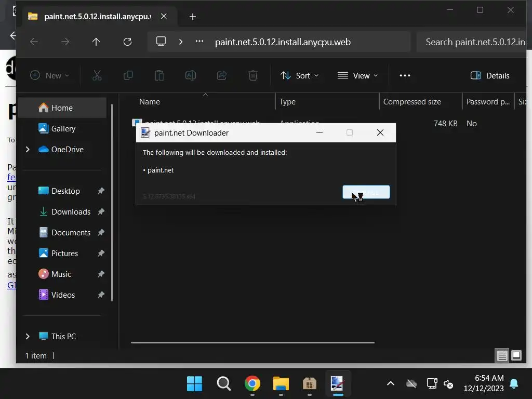
Task: Close the paint.net Downloader dialog
Action: click(380, 132)
